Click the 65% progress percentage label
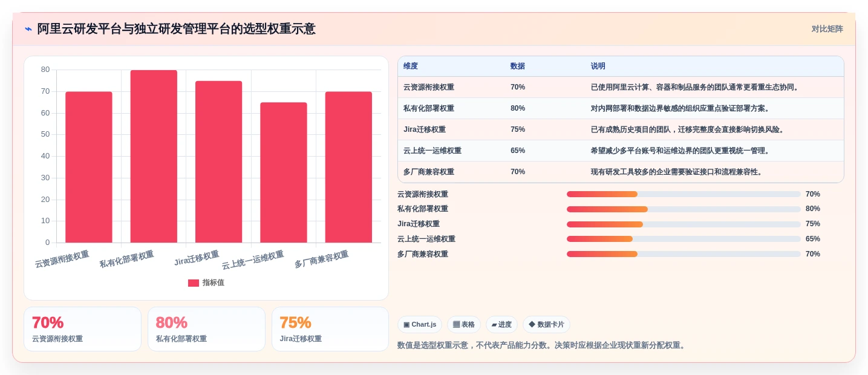This screenshot has height=375, width=868. pyautogui.click(x=813, y=239)
